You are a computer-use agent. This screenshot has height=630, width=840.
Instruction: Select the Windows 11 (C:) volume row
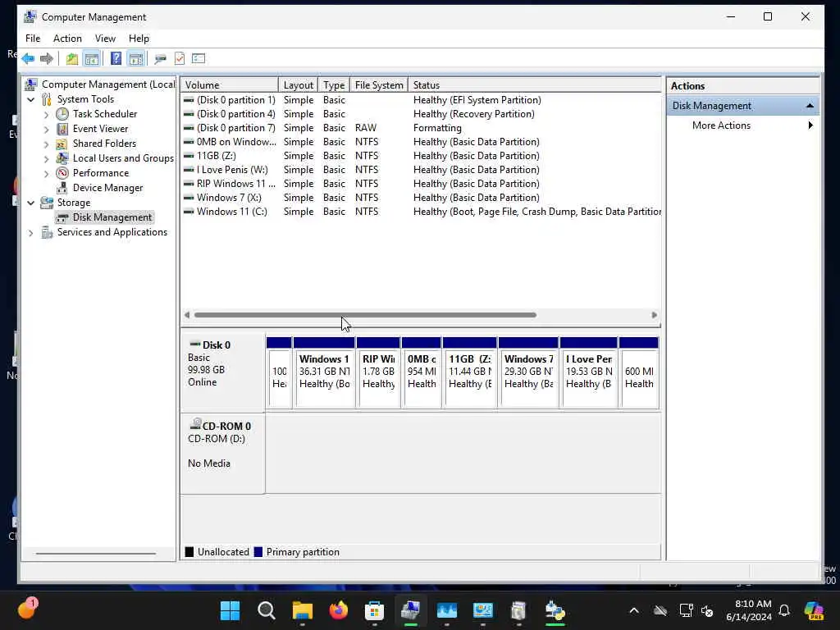(422, 212)
